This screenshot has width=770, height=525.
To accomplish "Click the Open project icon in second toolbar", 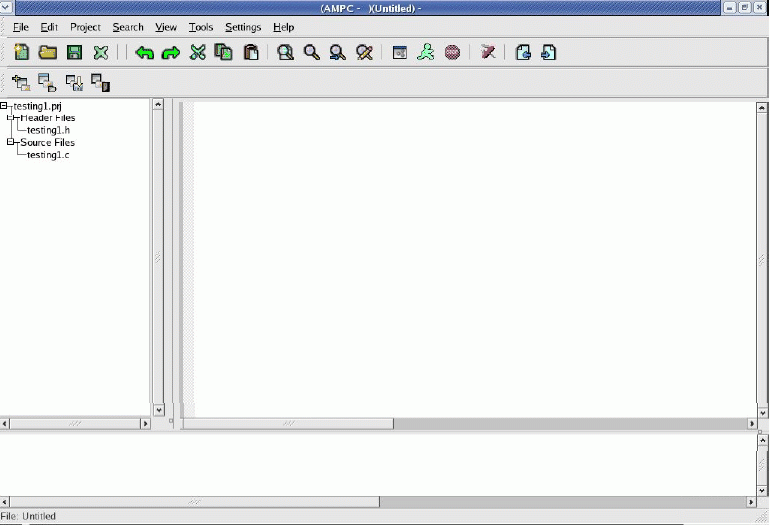I will click(x=47, y=83).
